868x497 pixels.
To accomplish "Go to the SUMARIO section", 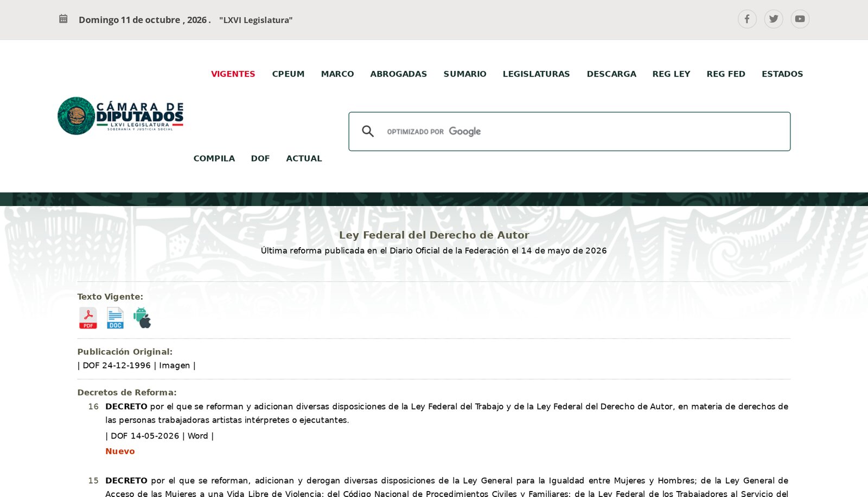I will (465, 74).
